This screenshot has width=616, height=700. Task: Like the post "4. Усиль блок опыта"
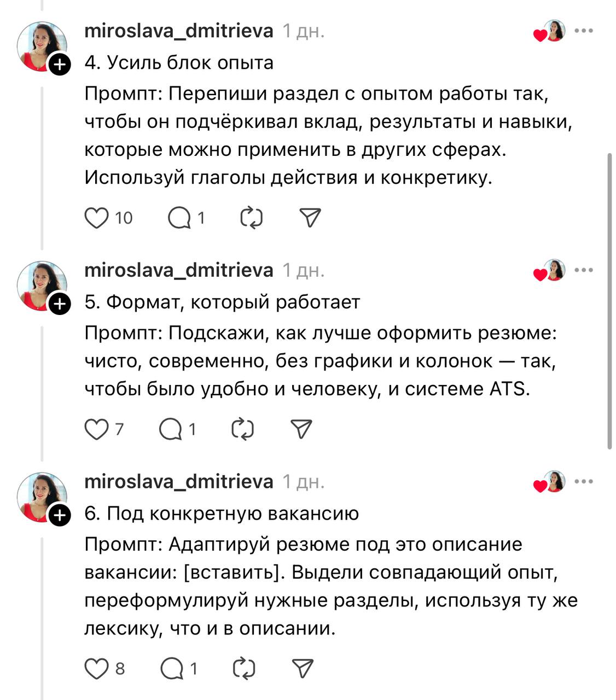[96, 218]
